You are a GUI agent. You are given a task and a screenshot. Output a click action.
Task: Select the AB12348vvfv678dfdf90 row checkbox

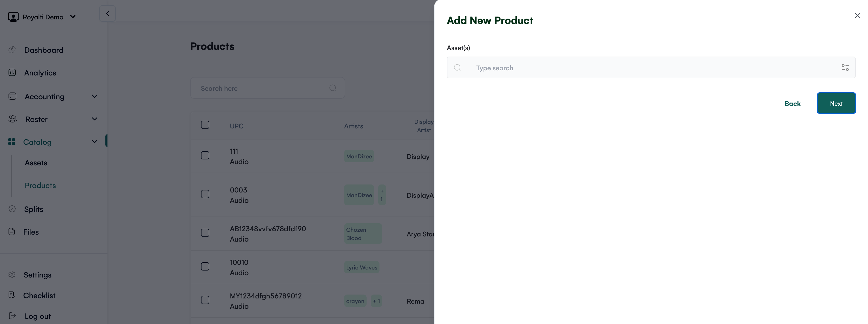[x=205, y=233]
